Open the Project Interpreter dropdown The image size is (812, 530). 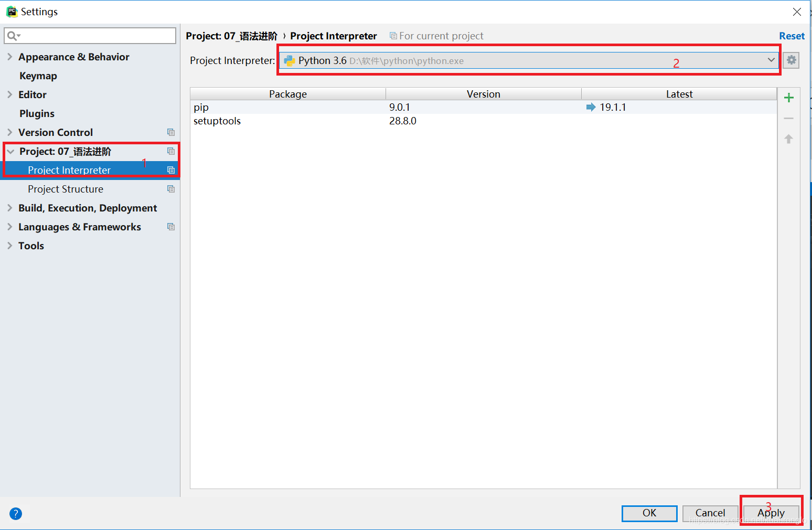coord(771,60)
